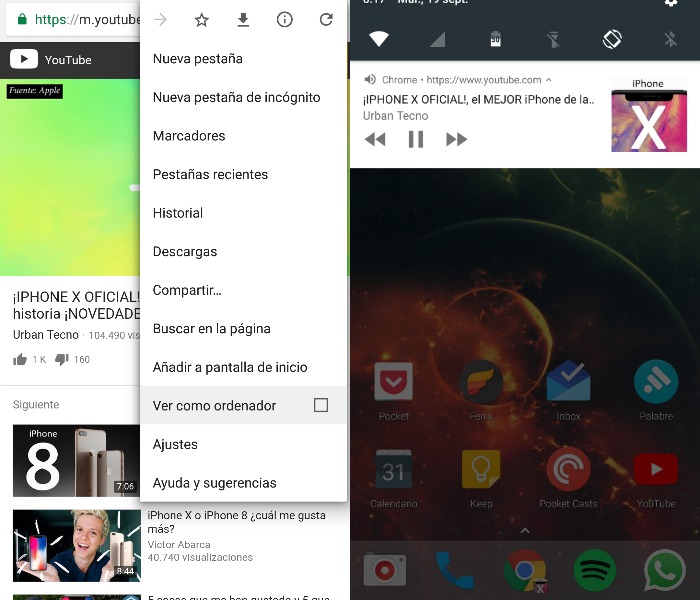Screen dimensions: 700x600
Task: Tap the green video player area
Action: 70,177
